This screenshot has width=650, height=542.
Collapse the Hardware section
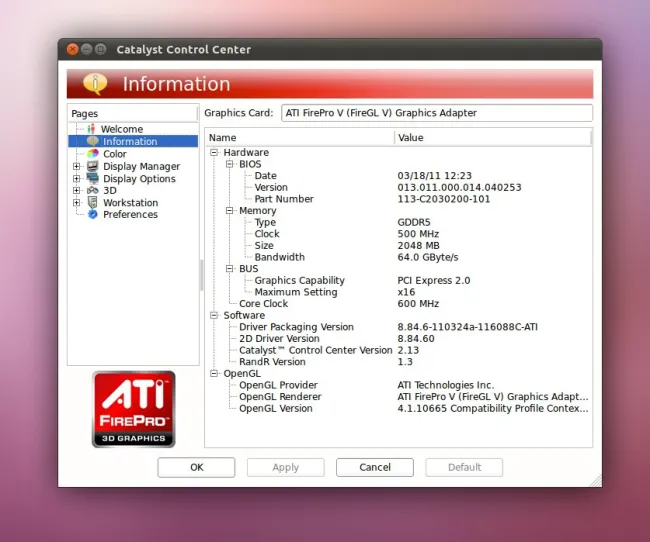(214, 152)
